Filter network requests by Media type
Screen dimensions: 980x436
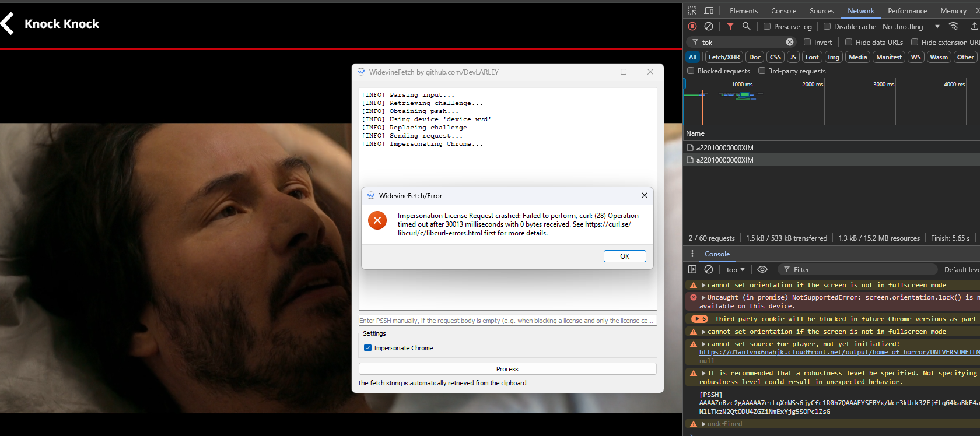857,57
